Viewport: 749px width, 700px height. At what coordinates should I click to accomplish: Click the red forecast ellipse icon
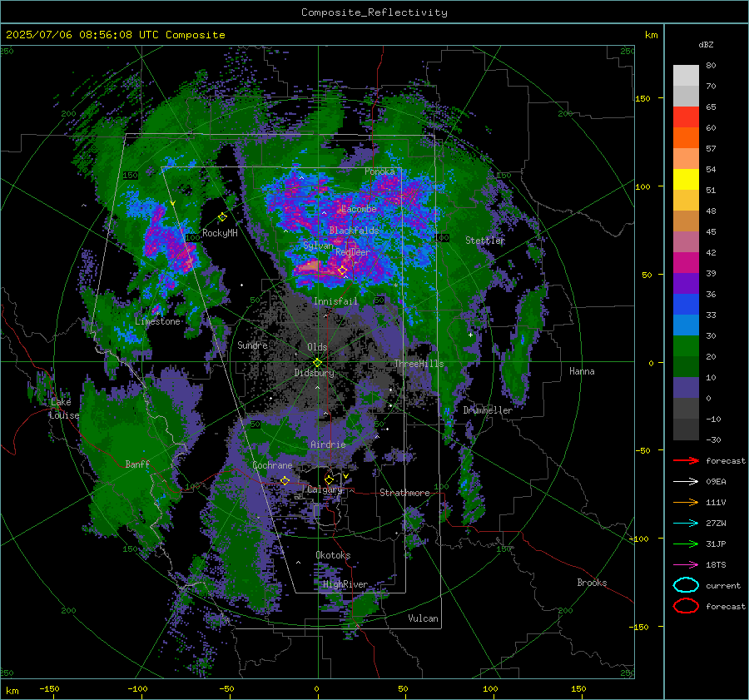(x=686, y=606)
